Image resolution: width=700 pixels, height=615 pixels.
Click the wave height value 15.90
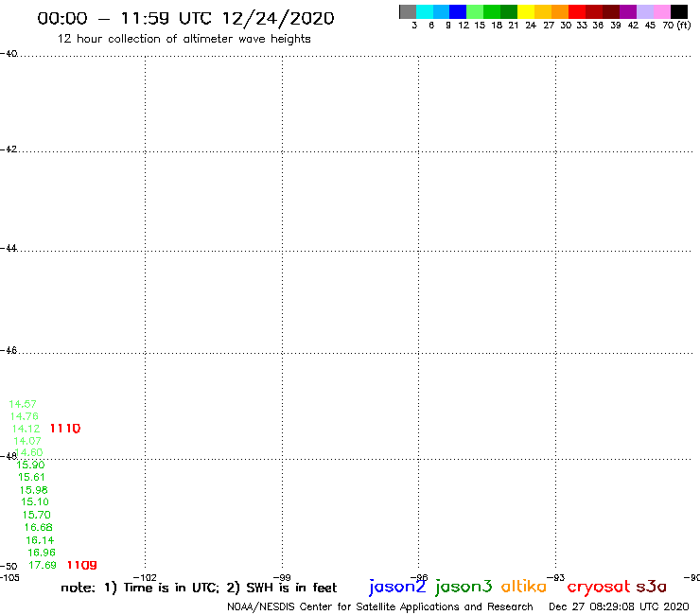coord(31,465)
